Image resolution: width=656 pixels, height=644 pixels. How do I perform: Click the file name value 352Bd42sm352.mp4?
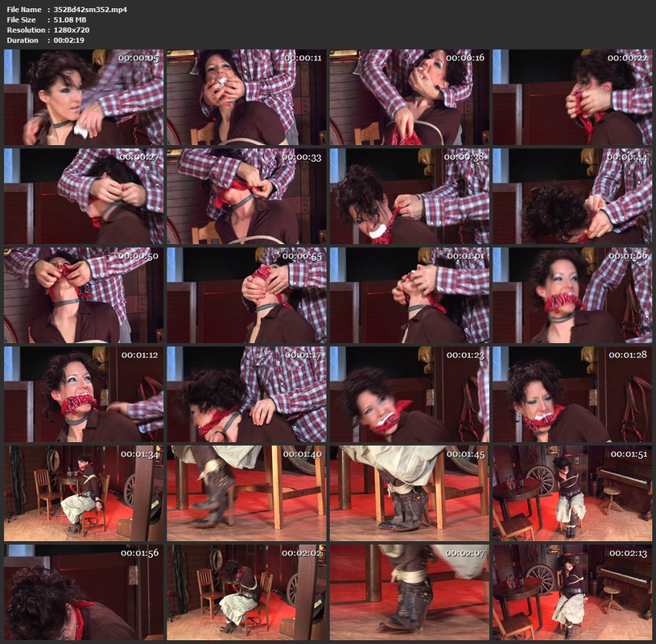tap(90, 9)
